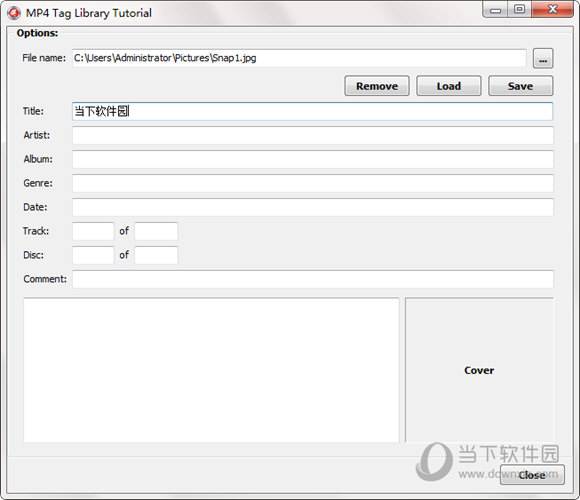Click the Save button
The image size is (580, 500).
520,86
